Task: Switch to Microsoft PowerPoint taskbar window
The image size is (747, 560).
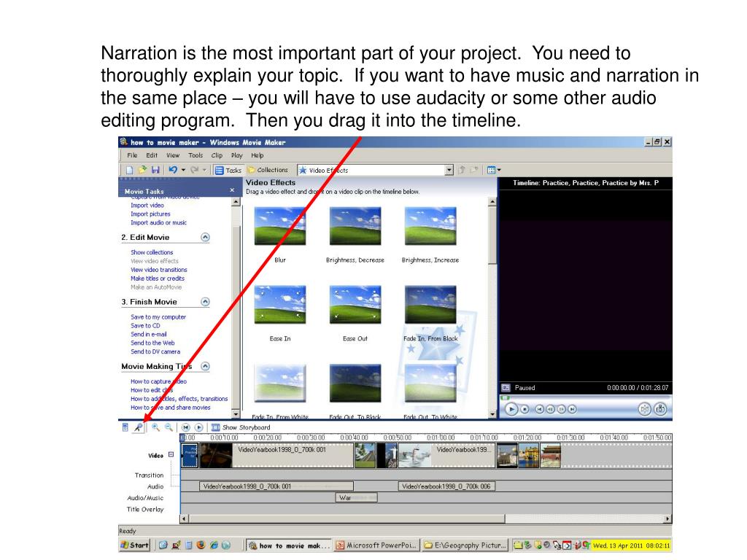Action: click(x=376, y=545)
